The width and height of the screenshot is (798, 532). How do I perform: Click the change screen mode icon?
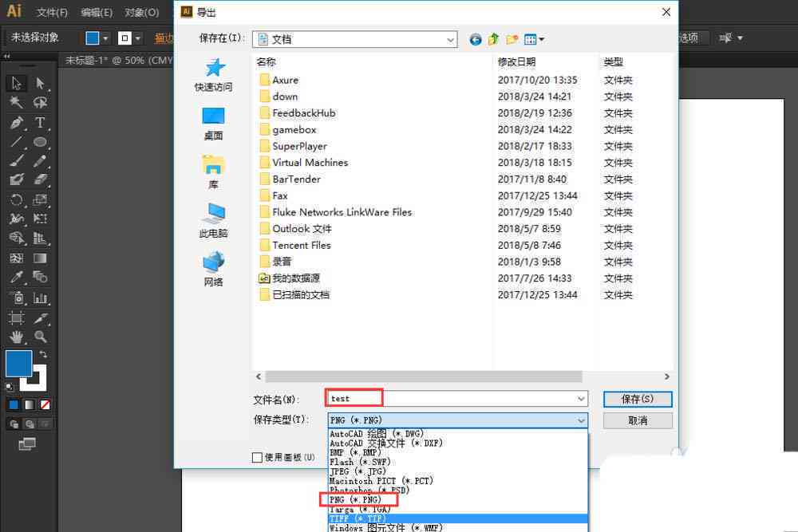(x=27, y=444)
